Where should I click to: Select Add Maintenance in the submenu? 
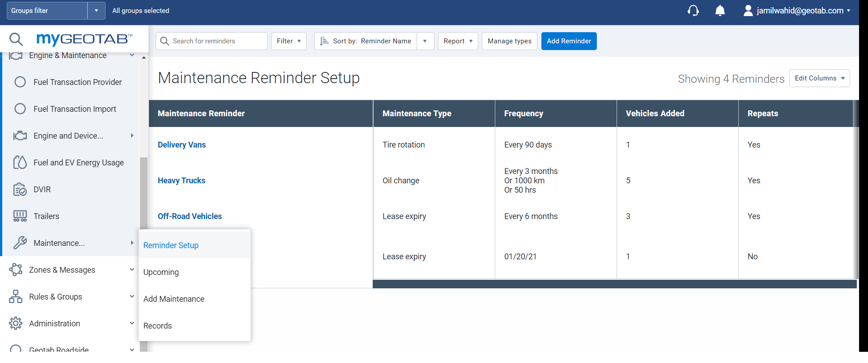pyautogui.click(x=174, y=299)
